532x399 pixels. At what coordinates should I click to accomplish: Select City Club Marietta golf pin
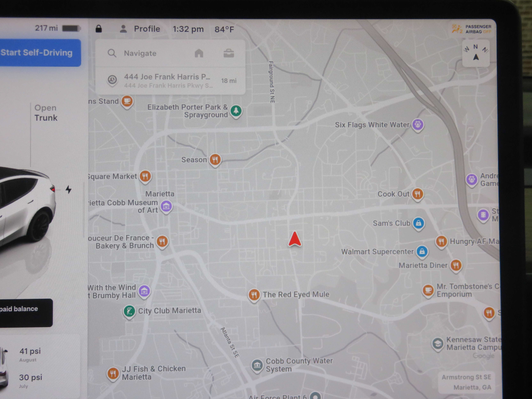coord(129,312)
